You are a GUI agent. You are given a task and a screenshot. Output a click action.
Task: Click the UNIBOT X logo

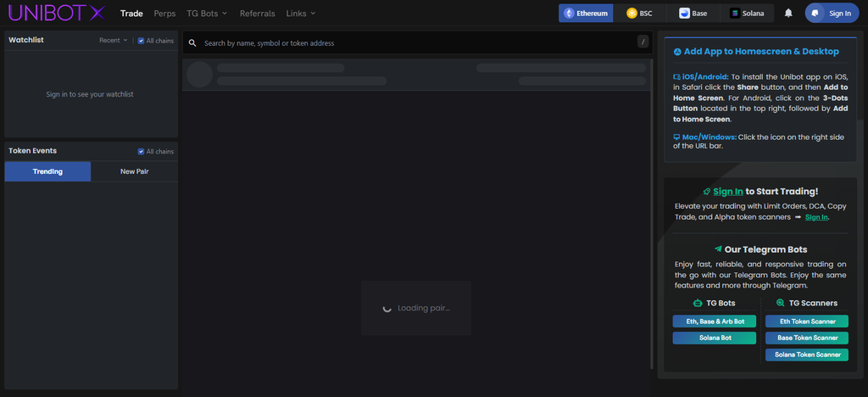click(57, 13)
